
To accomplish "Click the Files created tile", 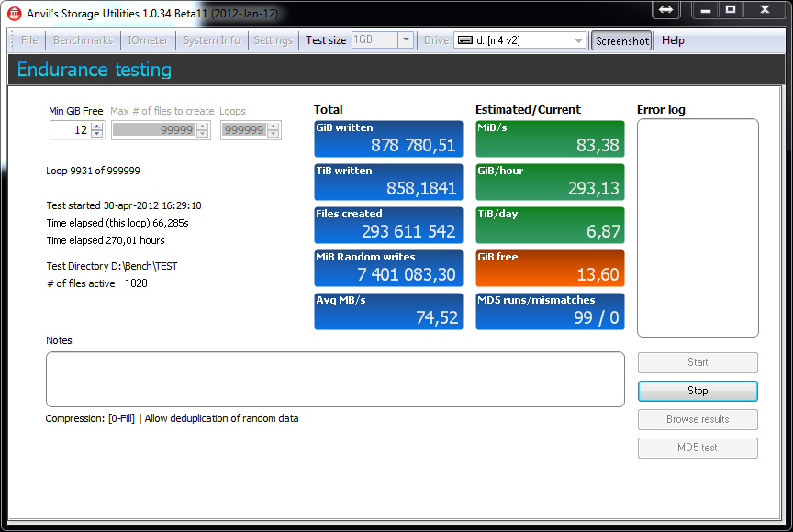I will coord(388,225).
